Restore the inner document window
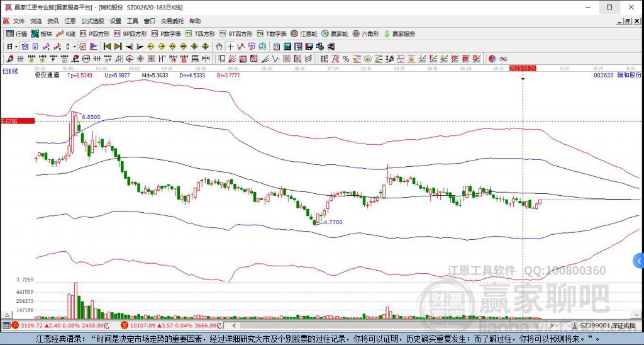The image size is (644, 345). coord(627,21)
